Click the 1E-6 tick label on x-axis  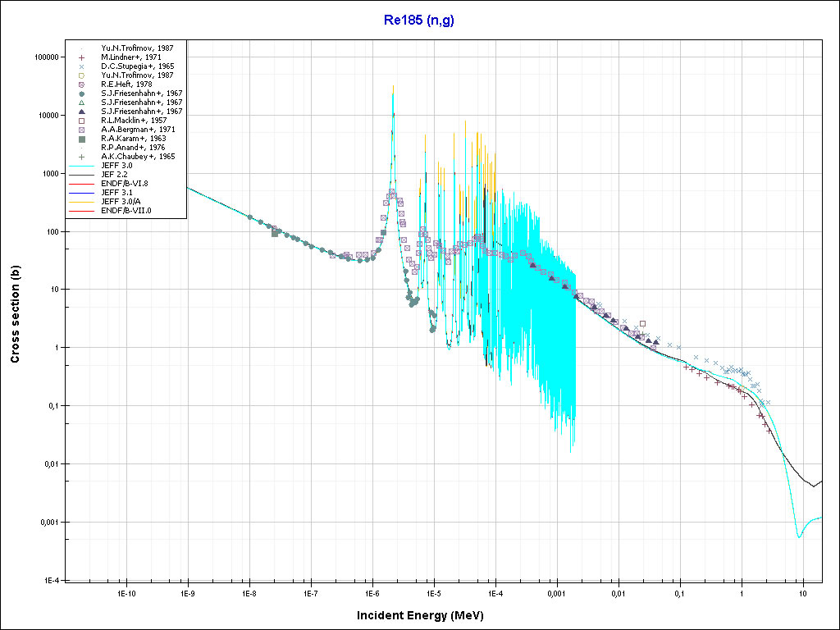372,593
